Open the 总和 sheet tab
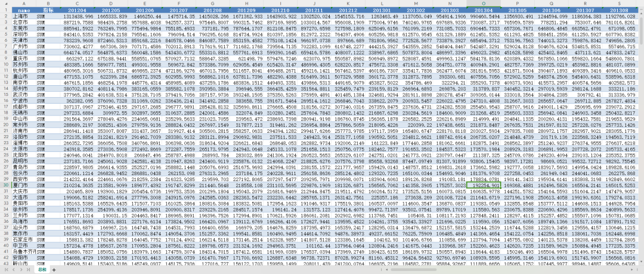 point(42,270)
